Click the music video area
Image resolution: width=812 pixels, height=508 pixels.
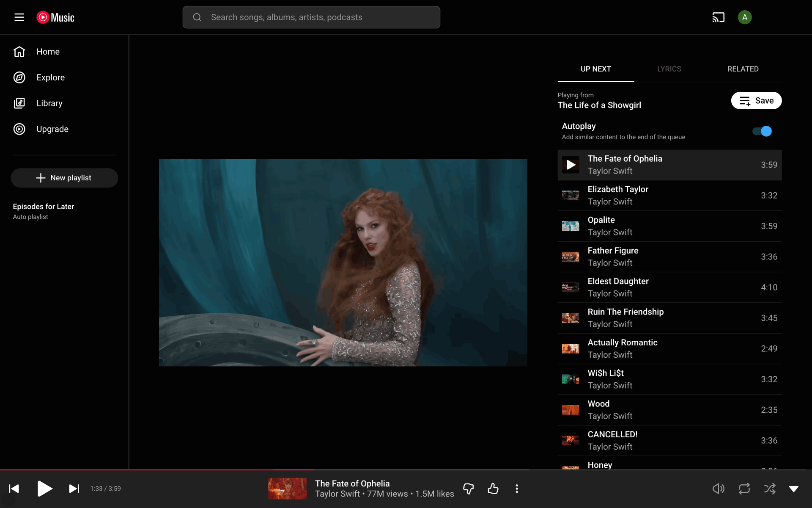343,262
